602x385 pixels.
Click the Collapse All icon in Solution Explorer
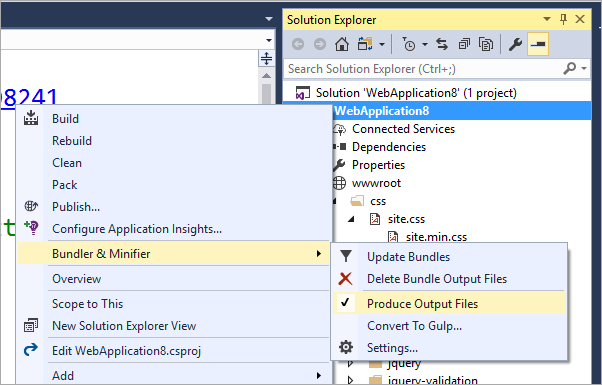click(464, 45)
